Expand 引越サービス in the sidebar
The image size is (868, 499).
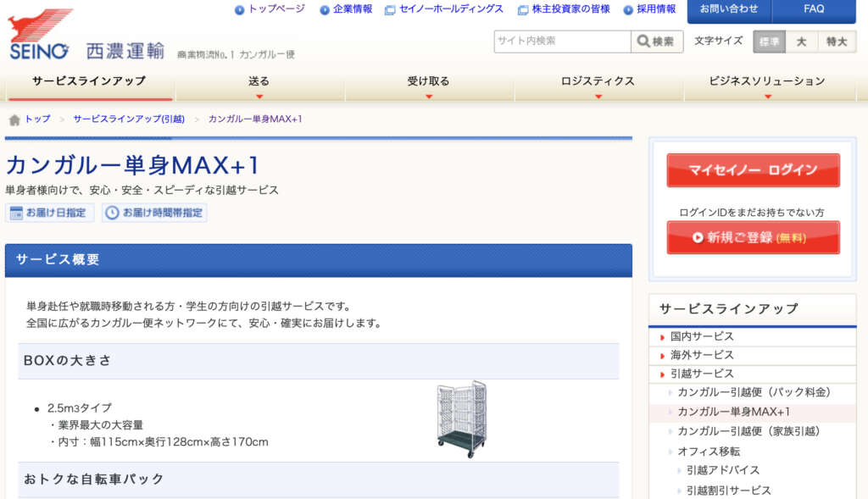click(753, 374)
